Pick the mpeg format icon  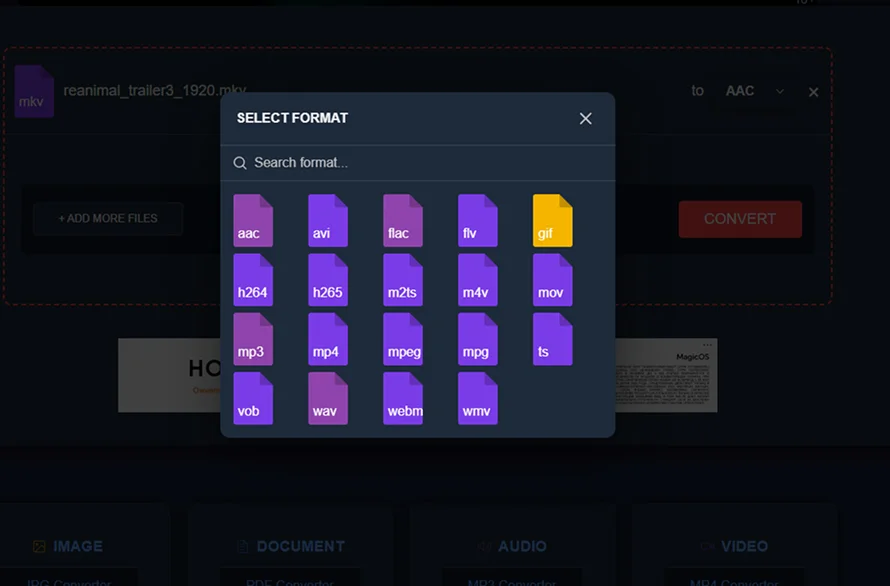tap(403, 339)
